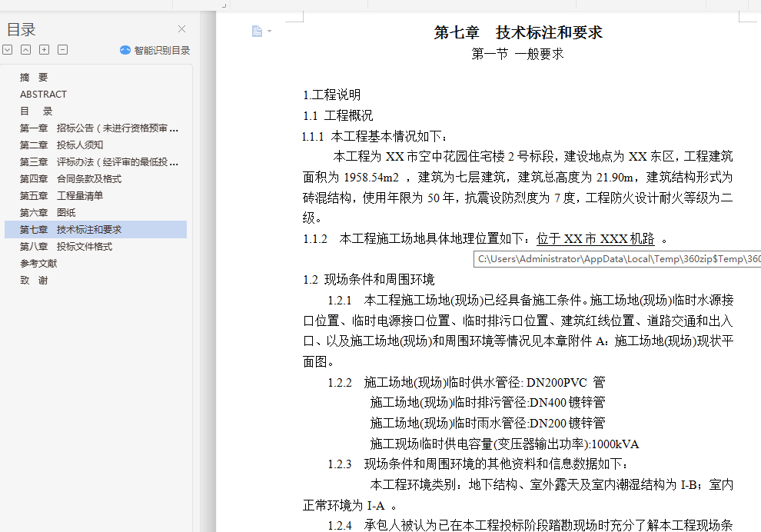Image resolution: width=761 pixels, height=532 pixels.
Task: Go to 参考文献 in outline
Action: pyautogui.click(x=38, y=264)
